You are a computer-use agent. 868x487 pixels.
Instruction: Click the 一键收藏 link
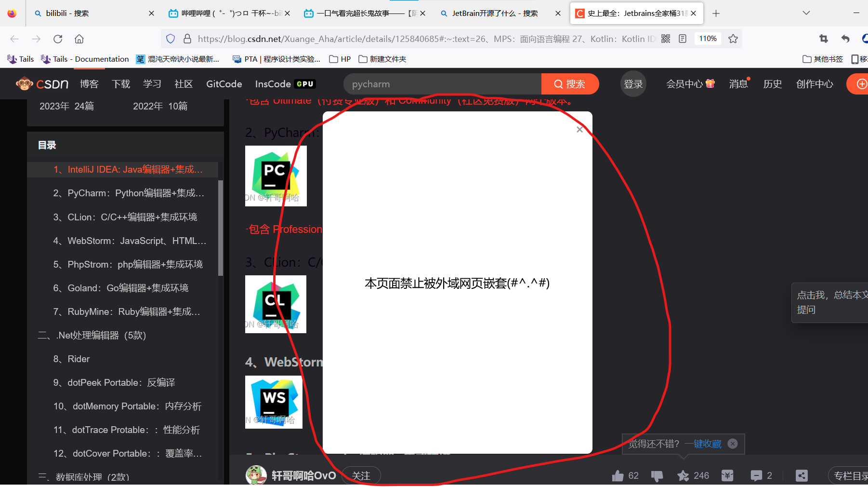(703, 444)
